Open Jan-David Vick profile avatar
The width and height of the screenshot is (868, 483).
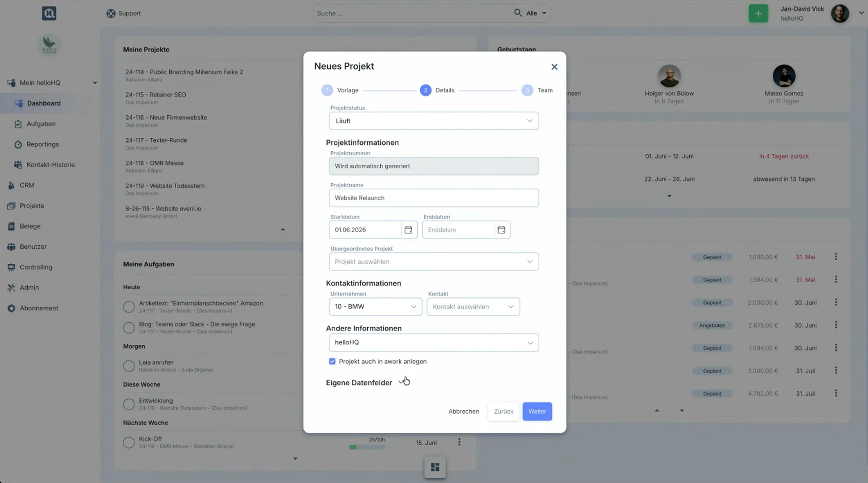pyautogui.click(x=840, y=13)
